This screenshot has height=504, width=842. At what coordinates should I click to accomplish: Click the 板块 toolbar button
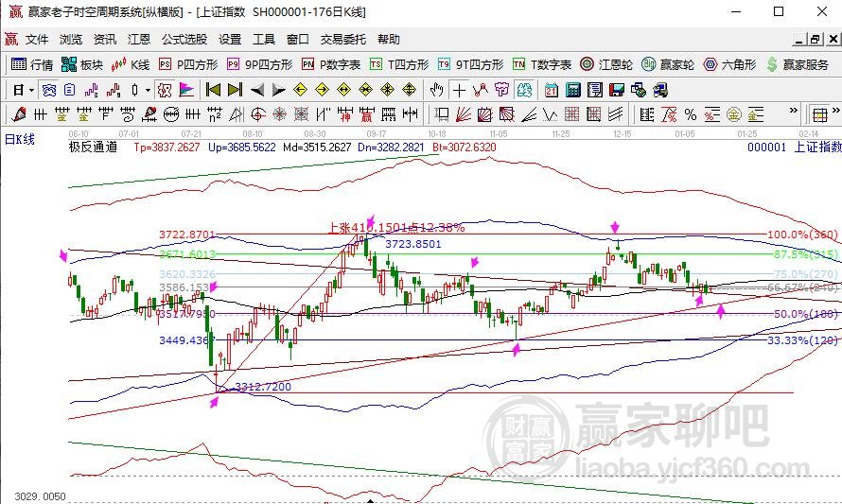point(82,64)
